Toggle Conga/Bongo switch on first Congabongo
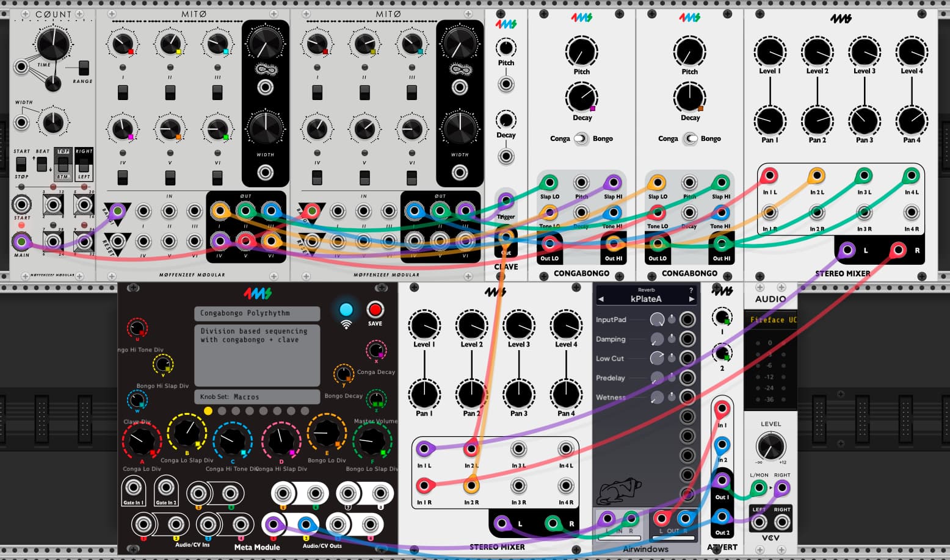The image size is (950, 560). pos(581,138)
